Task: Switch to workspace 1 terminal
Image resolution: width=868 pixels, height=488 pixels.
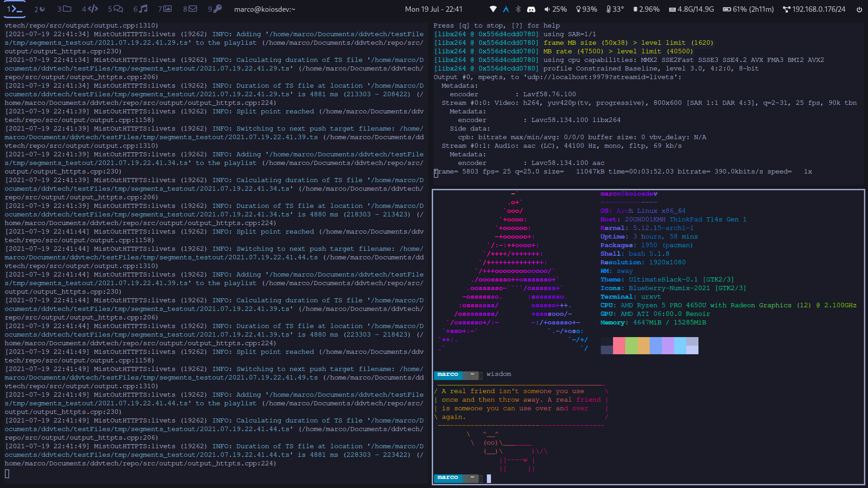Action: point(14,9)
